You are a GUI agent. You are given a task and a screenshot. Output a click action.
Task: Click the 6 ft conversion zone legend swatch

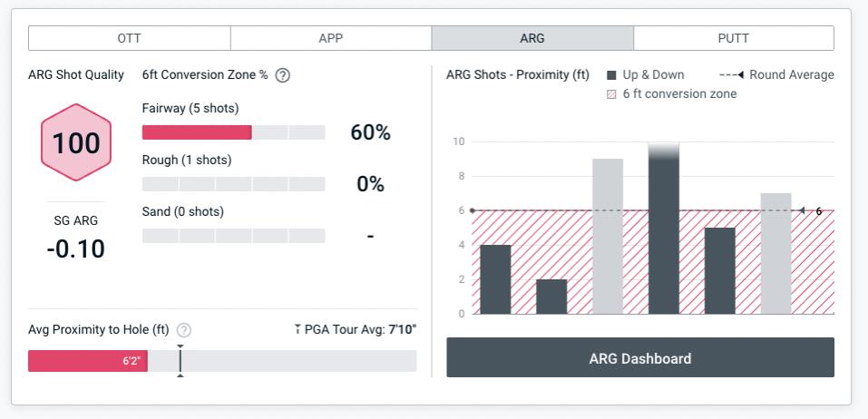click(611, 94)
